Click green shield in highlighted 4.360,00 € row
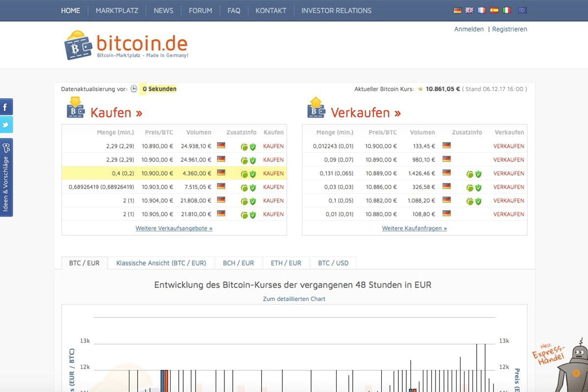Screen dimensions: 588x392 coord(253,174)
